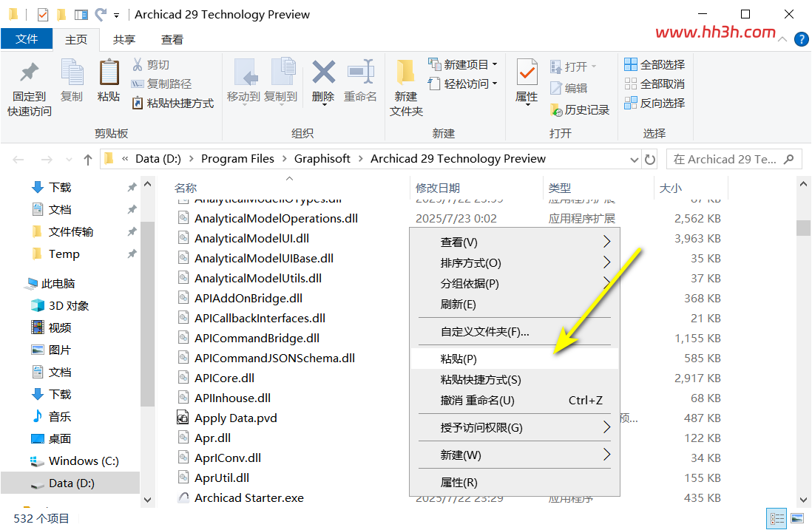
Task: Click 反向选择 to invert selection
Action: point(654,103)
